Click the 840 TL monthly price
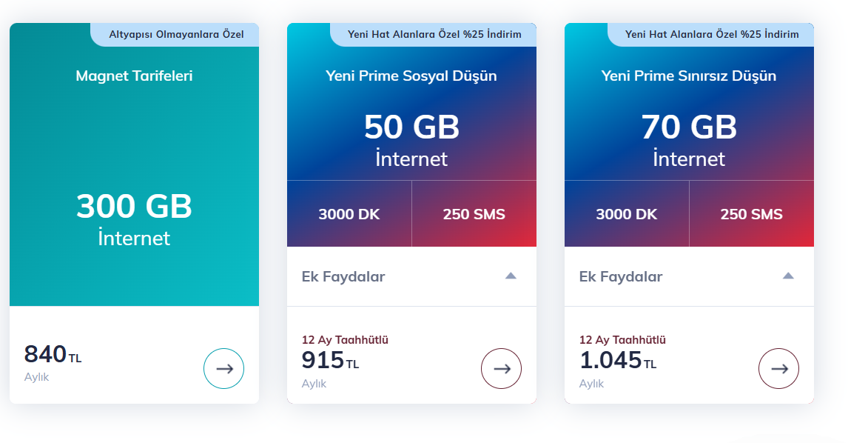868x443 pixels. [x=53, y=354]
